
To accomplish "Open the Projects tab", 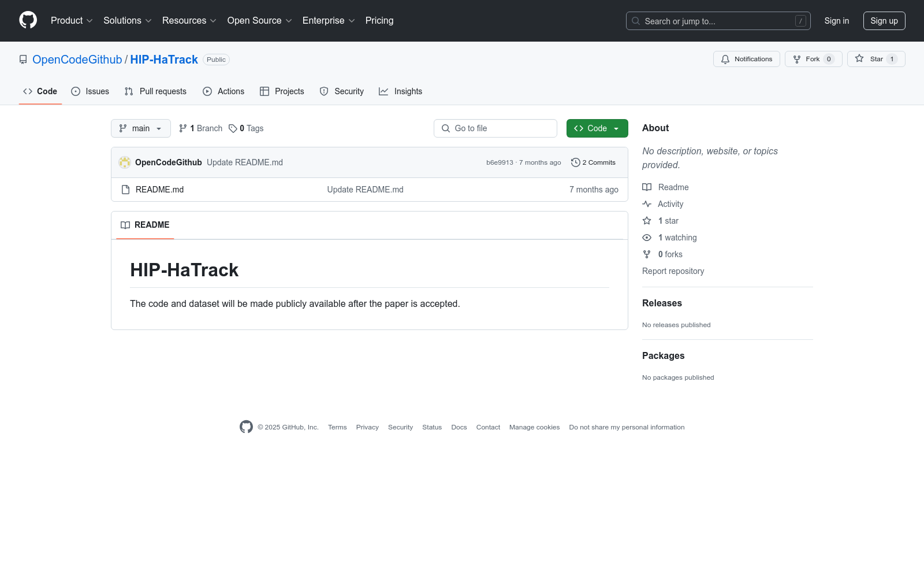I will coord(282,91).
